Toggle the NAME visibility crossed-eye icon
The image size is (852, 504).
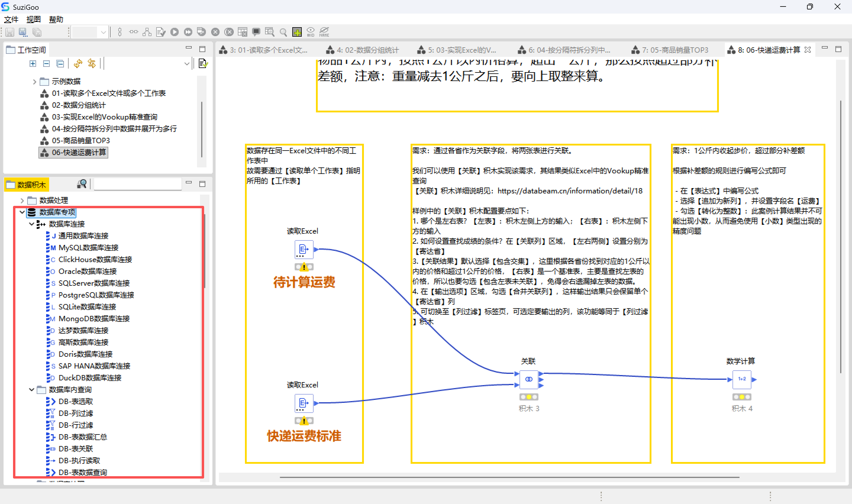click(x=324, y=32)
